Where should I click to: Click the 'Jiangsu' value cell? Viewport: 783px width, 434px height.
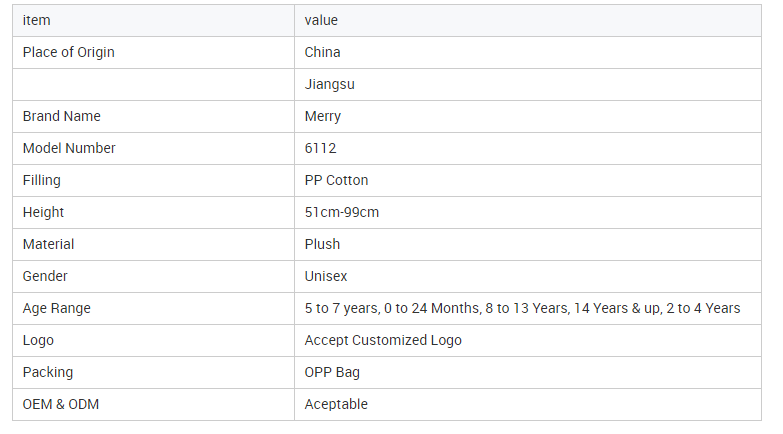528,84
